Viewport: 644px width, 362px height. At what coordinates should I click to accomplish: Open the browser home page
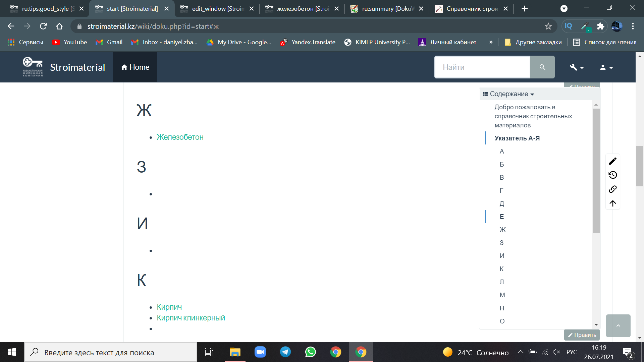point(59,26)
